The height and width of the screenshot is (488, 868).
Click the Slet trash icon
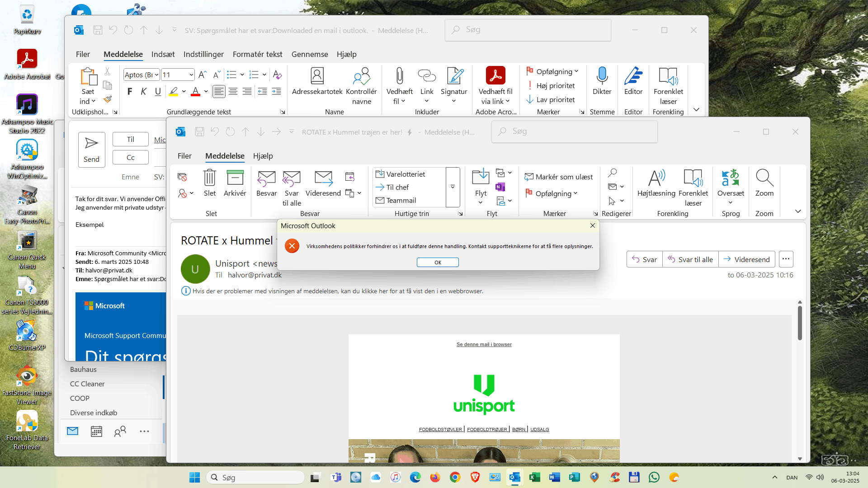210,178
